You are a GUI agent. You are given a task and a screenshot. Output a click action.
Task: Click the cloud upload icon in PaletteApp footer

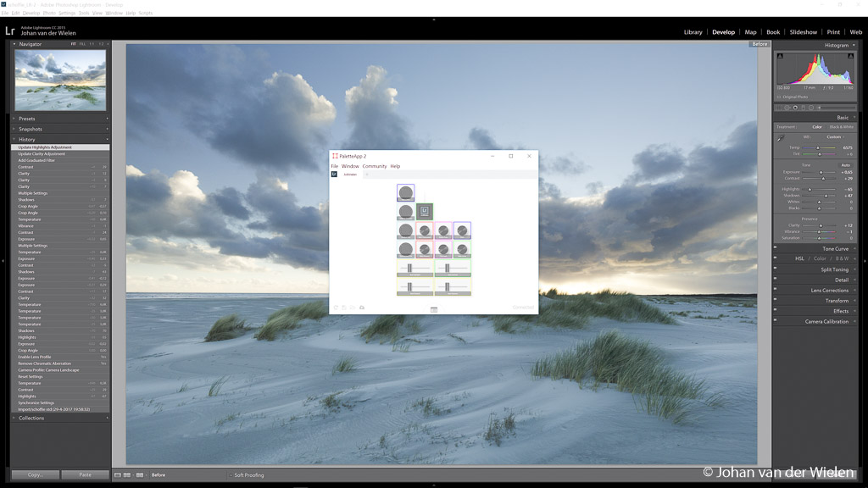click(362, 308)
